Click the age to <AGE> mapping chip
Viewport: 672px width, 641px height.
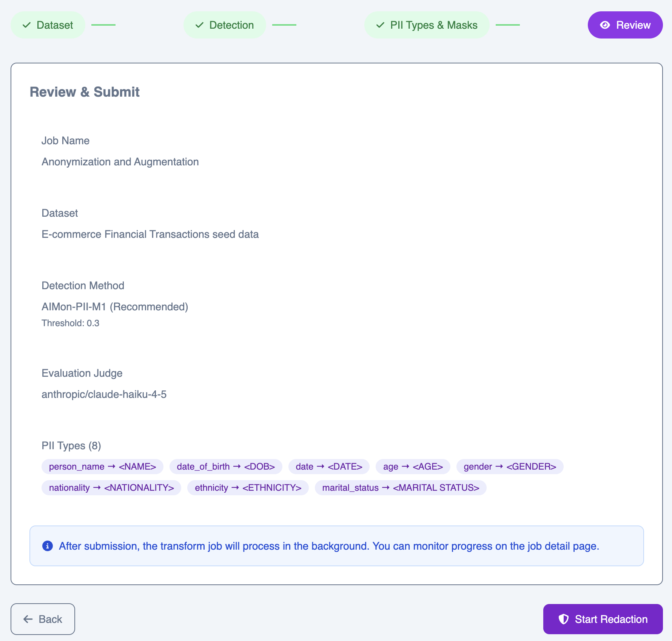pyautogui.click(x=413, y=467)
